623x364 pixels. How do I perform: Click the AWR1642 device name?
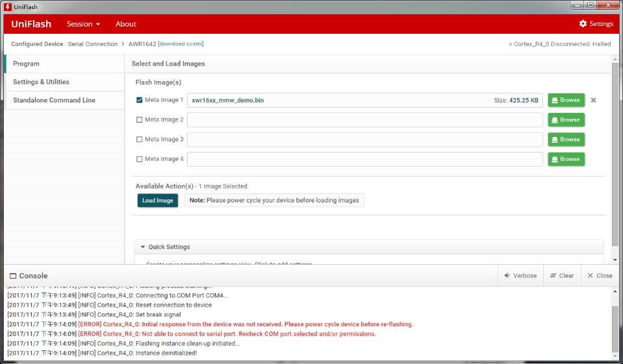142,43
